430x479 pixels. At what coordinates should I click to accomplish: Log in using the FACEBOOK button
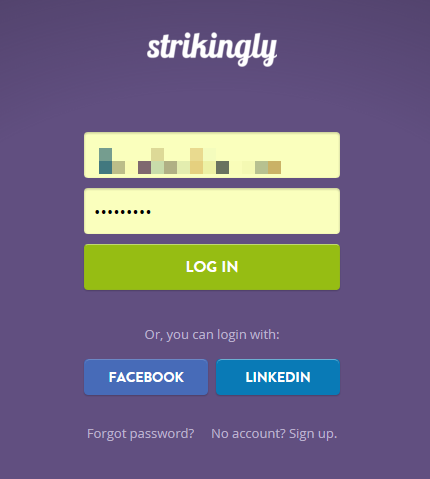[x=146, y=377]
